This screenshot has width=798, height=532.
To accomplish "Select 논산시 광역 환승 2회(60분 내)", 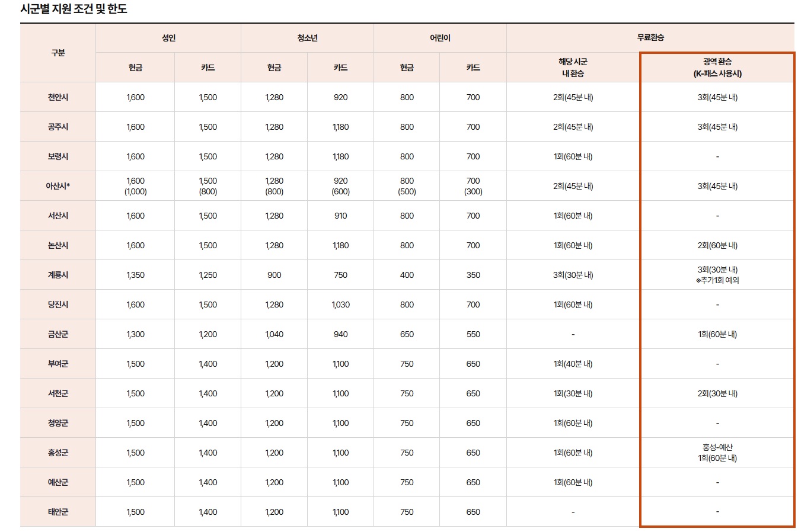I will point(717,245).
